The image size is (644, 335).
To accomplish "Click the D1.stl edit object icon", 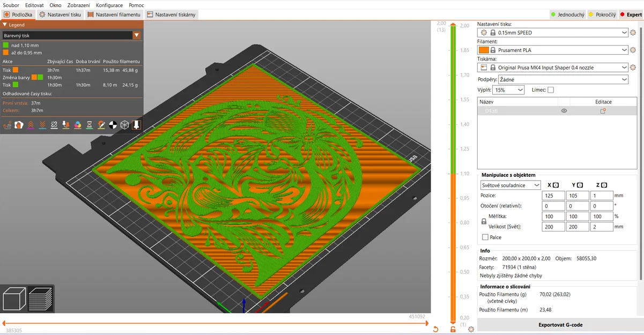I will 603,110.
